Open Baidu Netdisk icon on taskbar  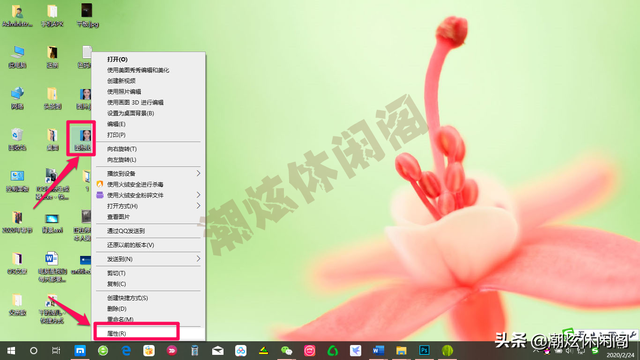click(240, 351)
